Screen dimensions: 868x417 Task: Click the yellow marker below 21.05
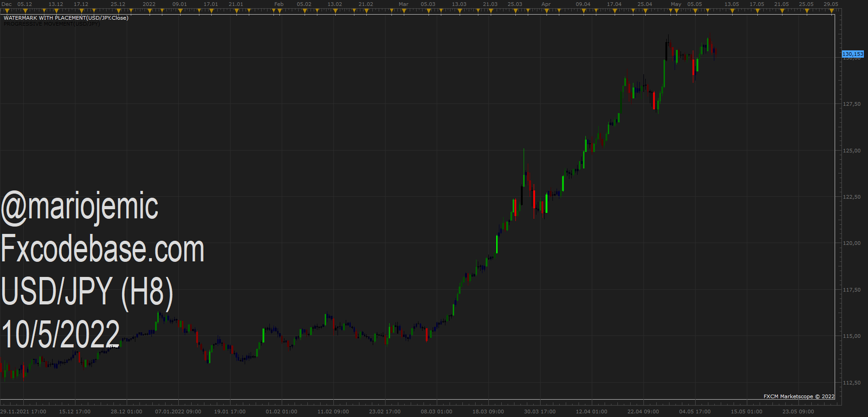(782, 11)
